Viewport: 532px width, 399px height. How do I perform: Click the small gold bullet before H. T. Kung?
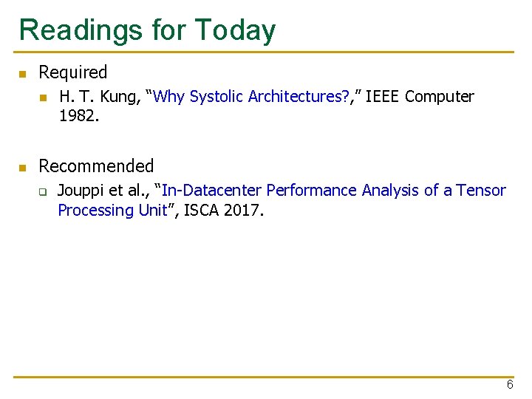pyautogui.click(x=43, y=98)
